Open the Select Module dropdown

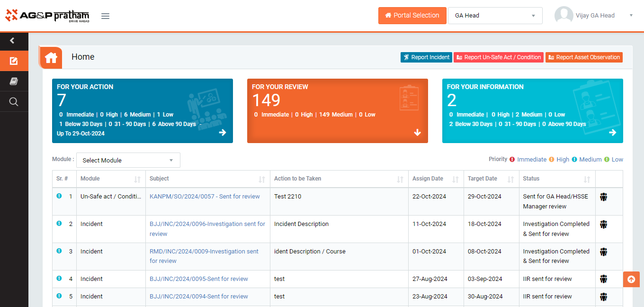click(x=128, y=160)
